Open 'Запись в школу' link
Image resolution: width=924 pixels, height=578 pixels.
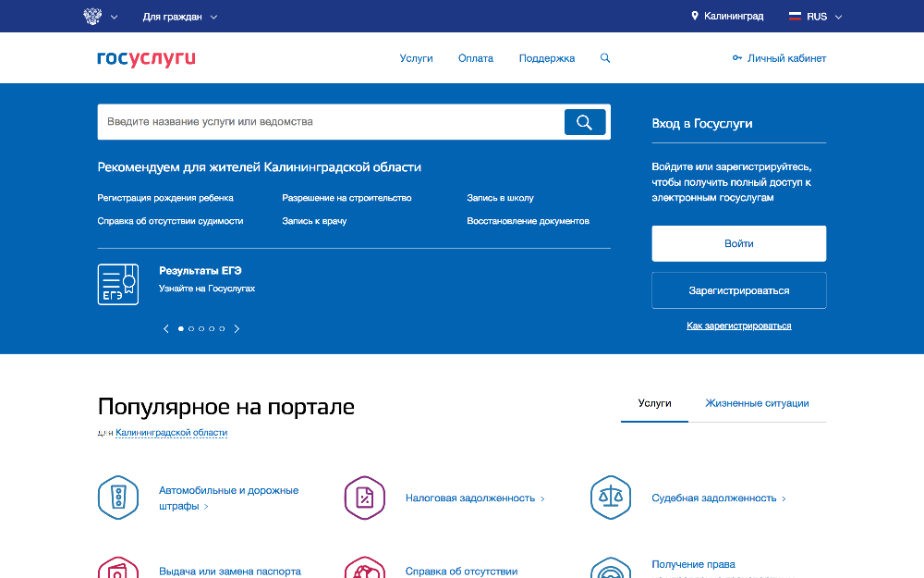pyautogui.click(x=500, y=198)
